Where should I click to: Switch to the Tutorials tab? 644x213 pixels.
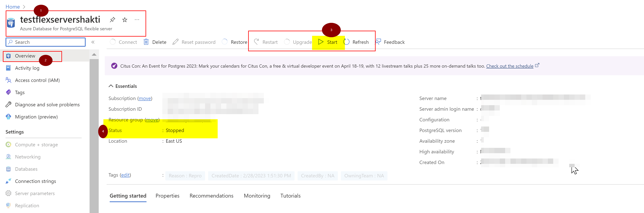coord(290,196)
